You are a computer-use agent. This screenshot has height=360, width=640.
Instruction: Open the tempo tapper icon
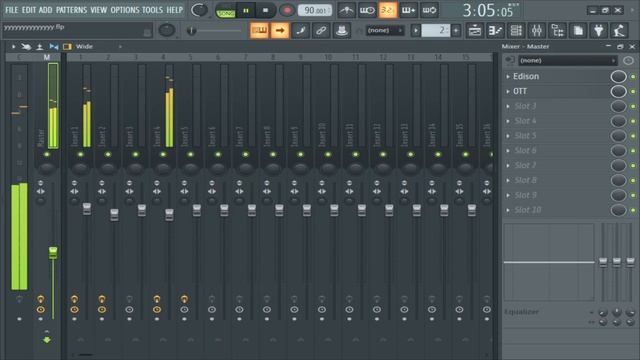[619, 30]
